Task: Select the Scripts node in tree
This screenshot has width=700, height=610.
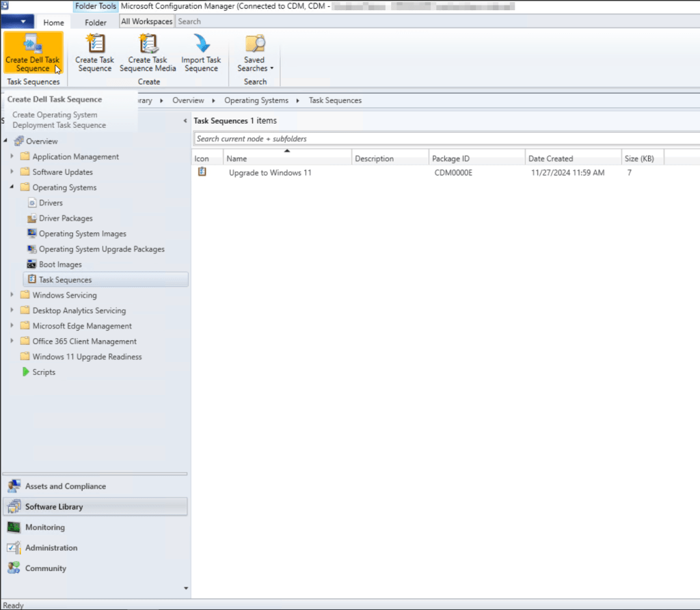Action: point(44,372)
